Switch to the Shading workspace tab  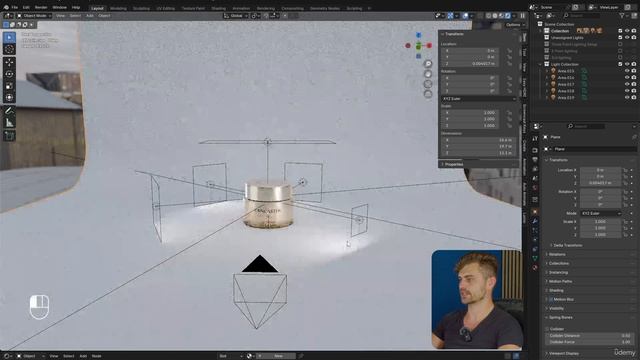click(218, 8)
